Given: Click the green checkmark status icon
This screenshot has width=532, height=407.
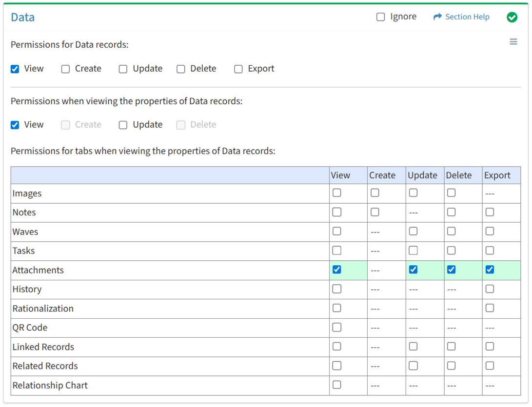Looking at the screenshot, I should (512, 17).
